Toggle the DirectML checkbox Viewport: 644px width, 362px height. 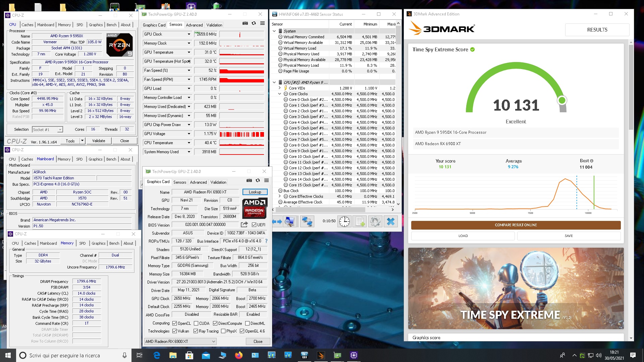tap(247, 323)
